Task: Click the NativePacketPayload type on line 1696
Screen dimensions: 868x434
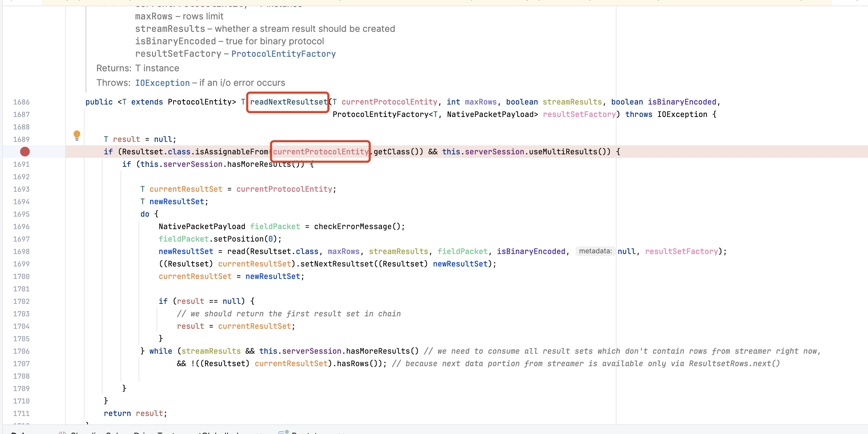Action: pyautogui.click(x=202, y=227)
